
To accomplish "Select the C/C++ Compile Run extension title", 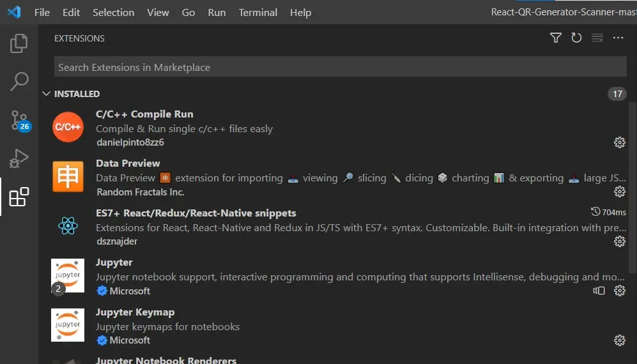I will [x=144, y=114].
